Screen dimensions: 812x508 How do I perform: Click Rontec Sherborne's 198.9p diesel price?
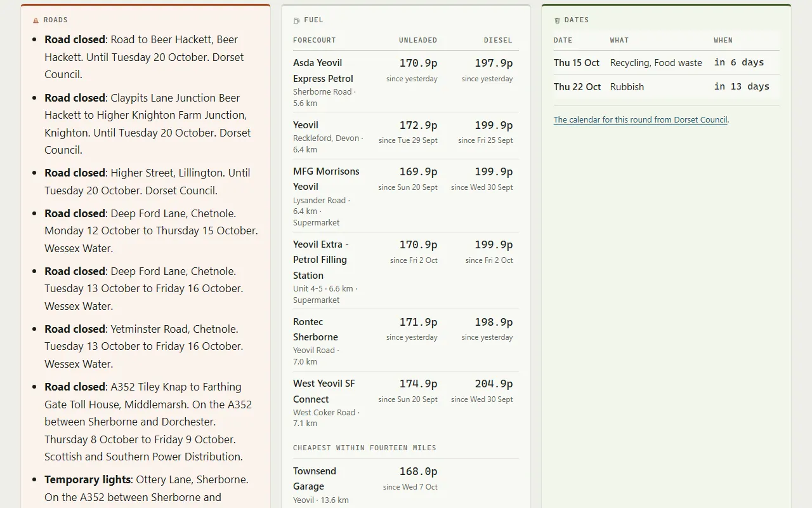click(494, 322)
